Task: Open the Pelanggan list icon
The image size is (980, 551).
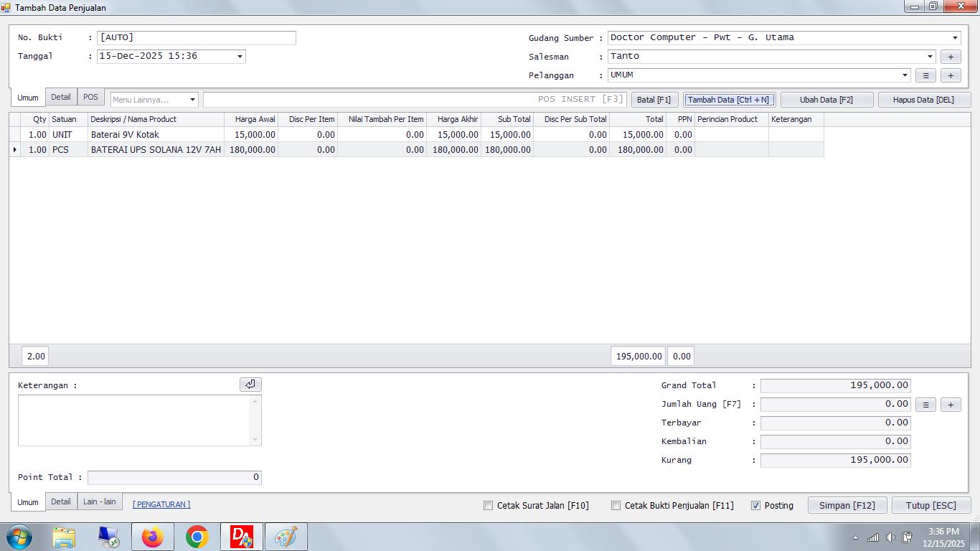Action: point(925,75)
